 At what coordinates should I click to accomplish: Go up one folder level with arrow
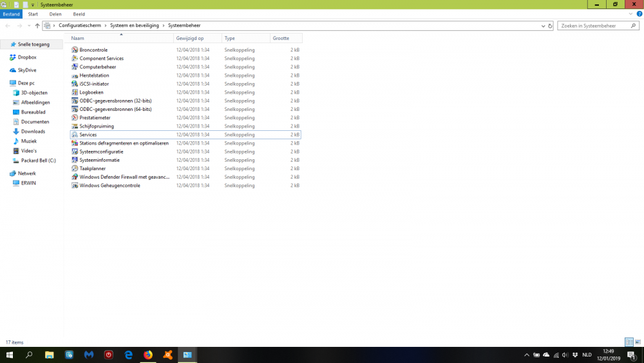point(37,26)
